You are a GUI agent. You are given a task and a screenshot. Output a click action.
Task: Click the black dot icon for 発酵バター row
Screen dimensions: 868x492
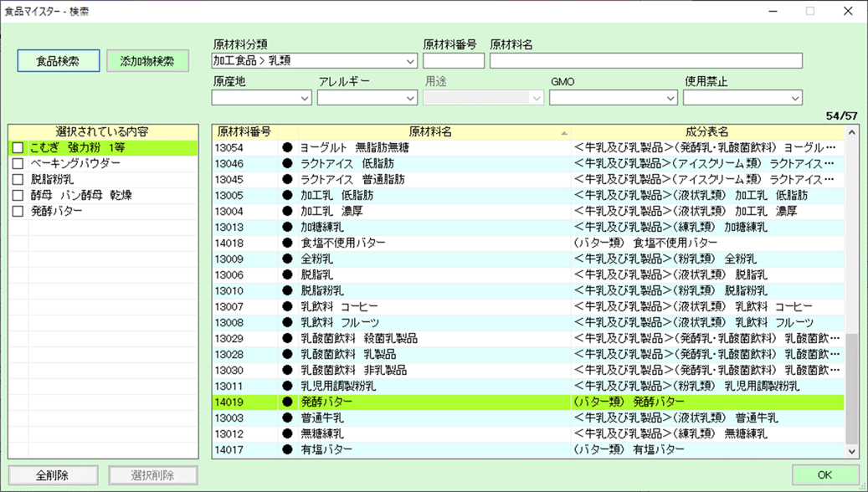click(287, 402)
